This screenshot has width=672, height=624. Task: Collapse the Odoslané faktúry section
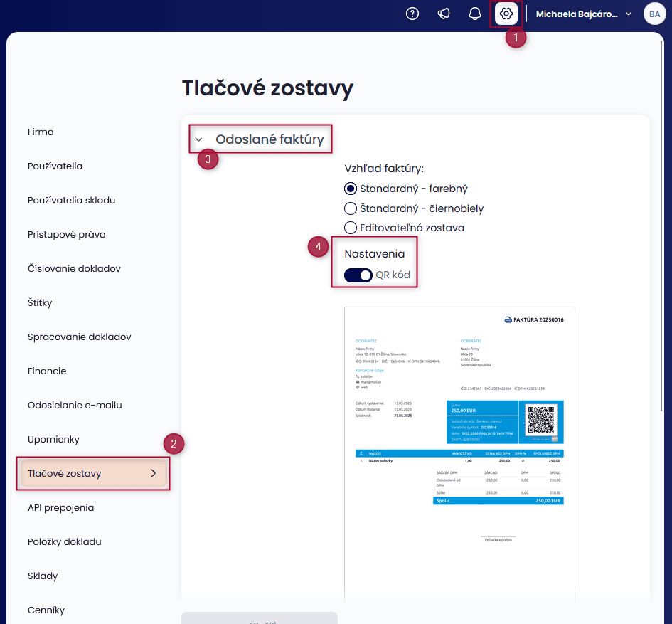tap(199, 140)
